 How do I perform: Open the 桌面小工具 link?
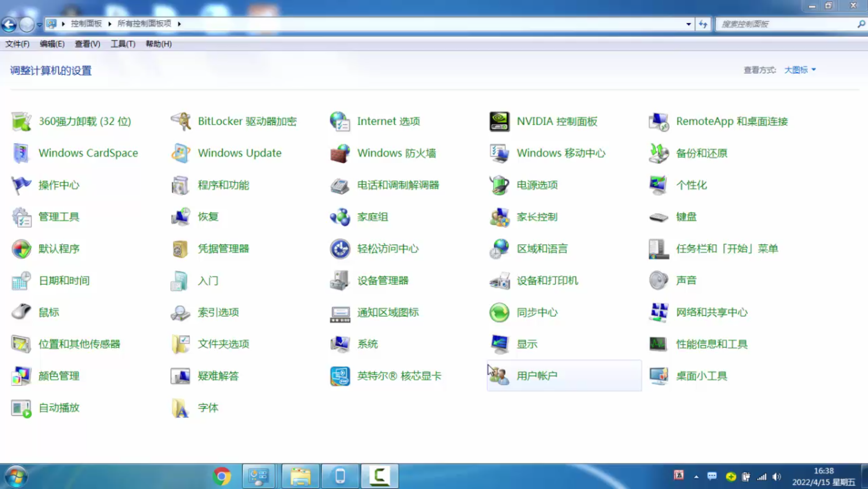(701, 376)
